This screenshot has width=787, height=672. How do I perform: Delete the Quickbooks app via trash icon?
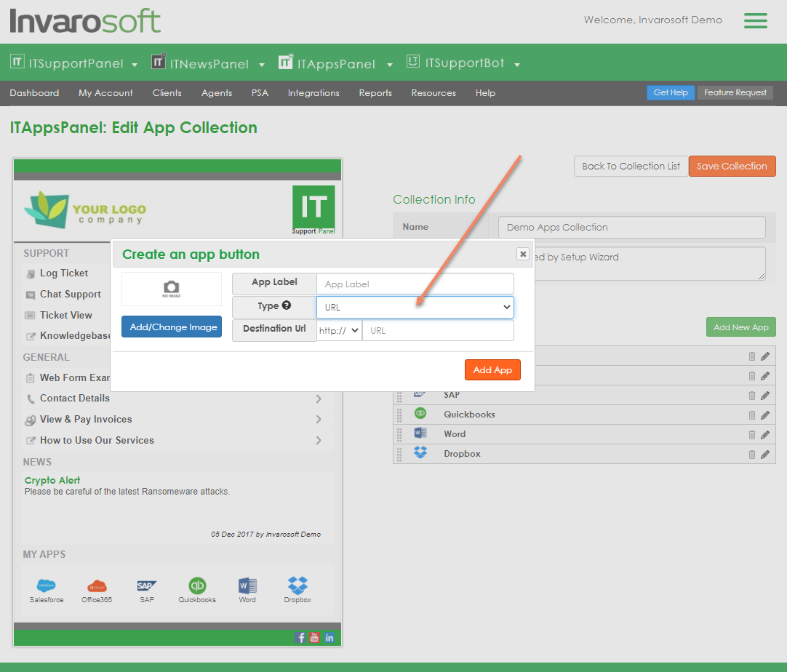pyautogui.click(x=752, y=415)
